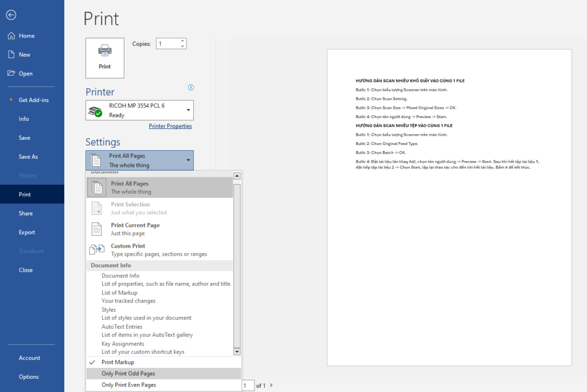Select Save As in the sidebar
Image resolution: width=587 pixels, height=392 pixels.
coord(28,156)
